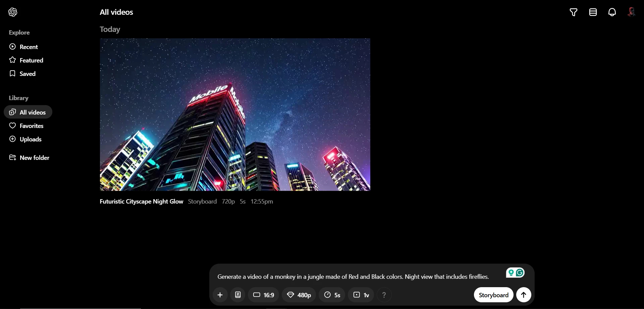The width and height of the screenshot is (644, 309).
Task: Click the OpenAI Sora logo icon
Action: click(x=13, y=12)
